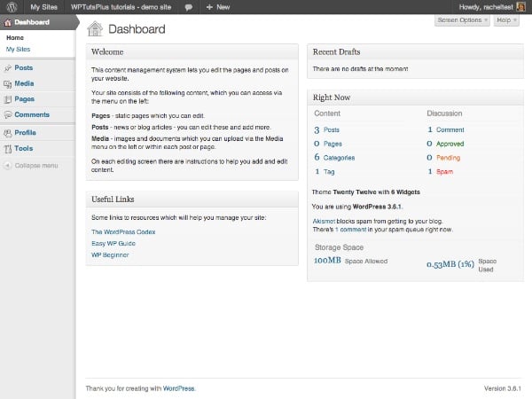Open the comments bubble icon in toolbar

click(x=189, y=6)
